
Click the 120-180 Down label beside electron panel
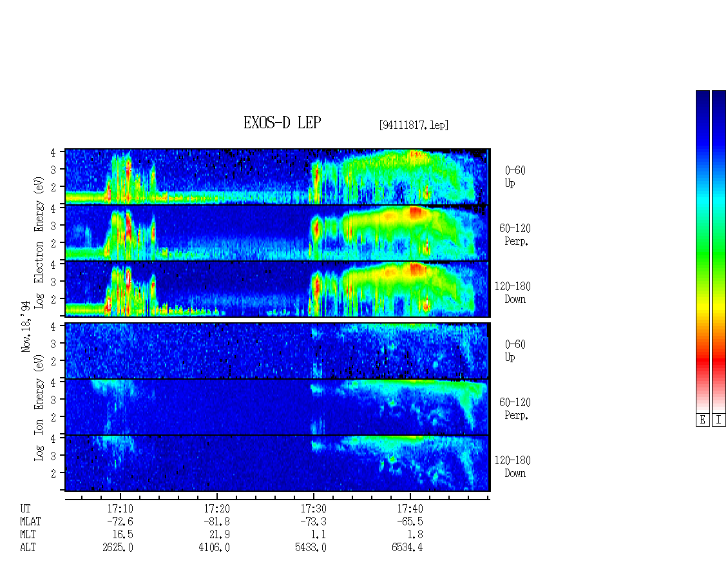pyautogui.click(x=513, y=293)
